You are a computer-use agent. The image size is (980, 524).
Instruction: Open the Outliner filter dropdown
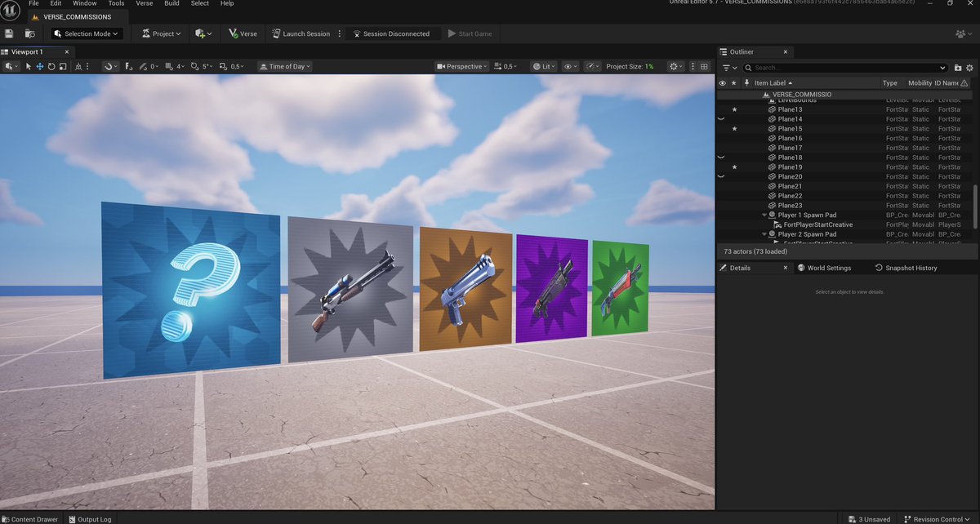(x=729, y=68)
